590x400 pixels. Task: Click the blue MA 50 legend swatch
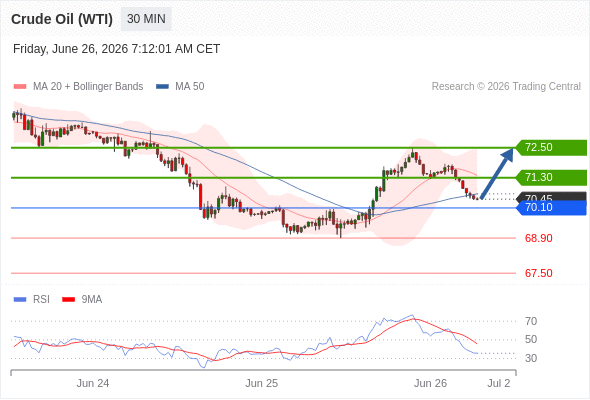click(162, 87)
